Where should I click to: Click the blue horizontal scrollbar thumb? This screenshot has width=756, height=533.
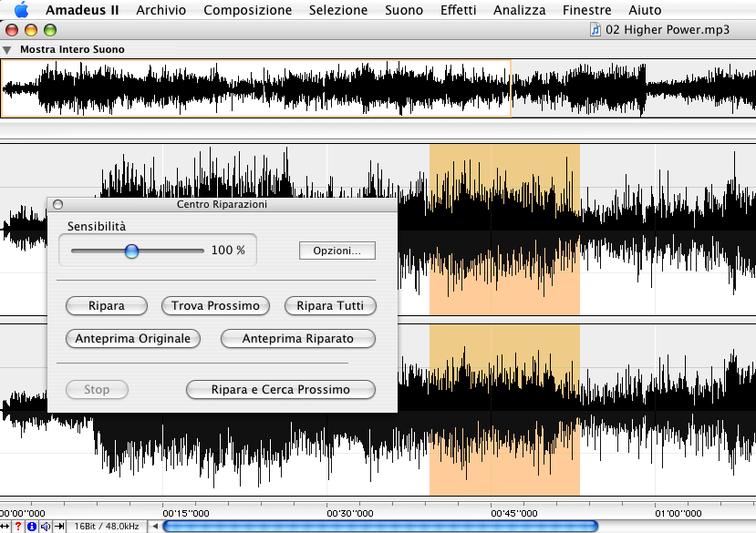(x=380, y=527)
